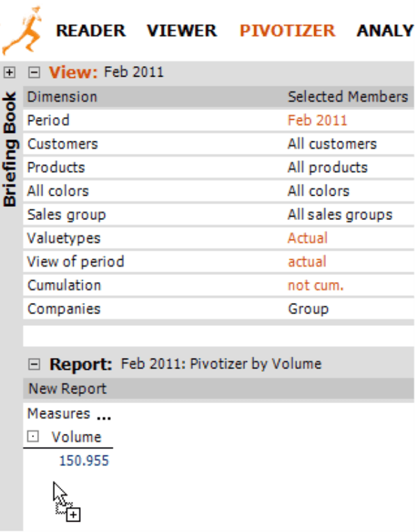Click the Feb 2011 period member

point(318,120)
